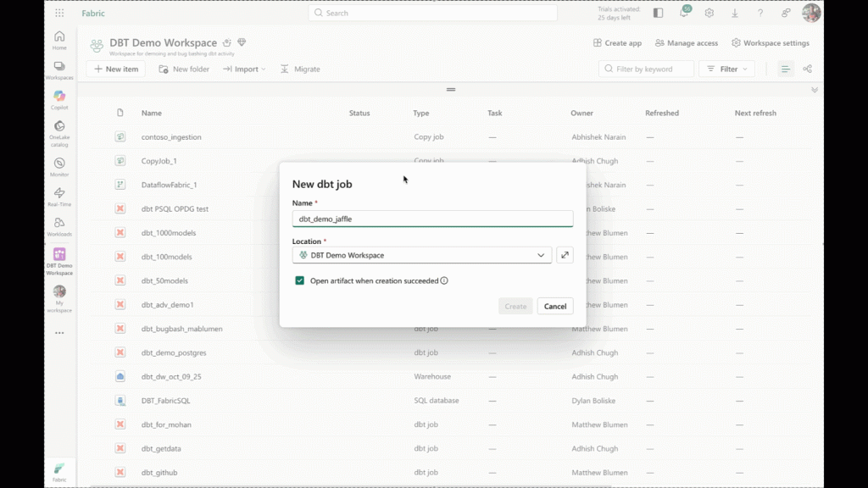Open Copilot from the left sidebar

[x=58, y=97]
